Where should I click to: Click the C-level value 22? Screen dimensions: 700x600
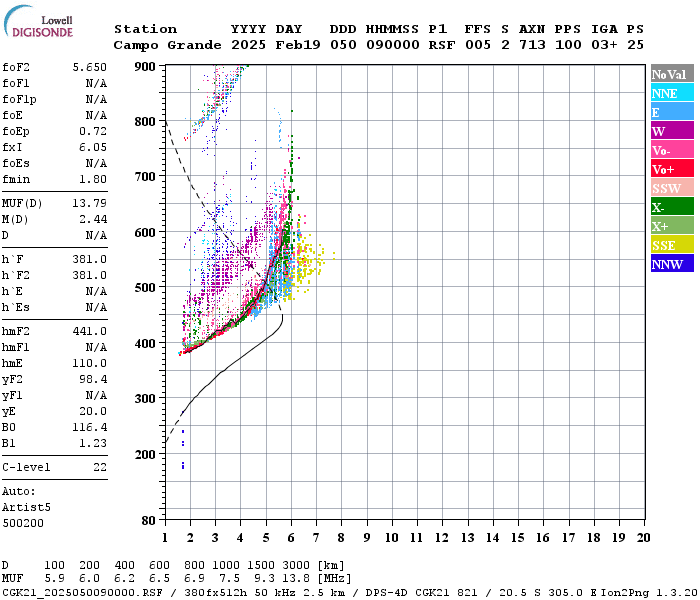point(100,467)
